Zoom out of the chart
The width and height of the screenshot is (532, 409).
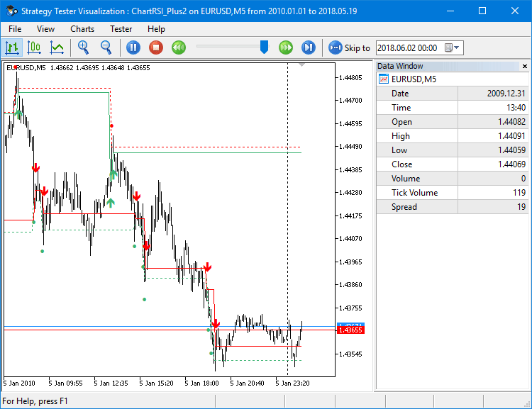point(106,47)
